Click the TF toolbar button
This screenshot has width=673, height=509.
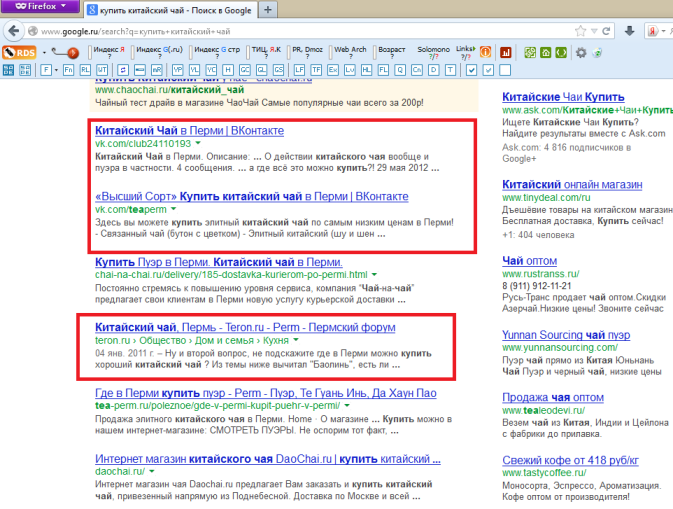click(x=316, y=70)
